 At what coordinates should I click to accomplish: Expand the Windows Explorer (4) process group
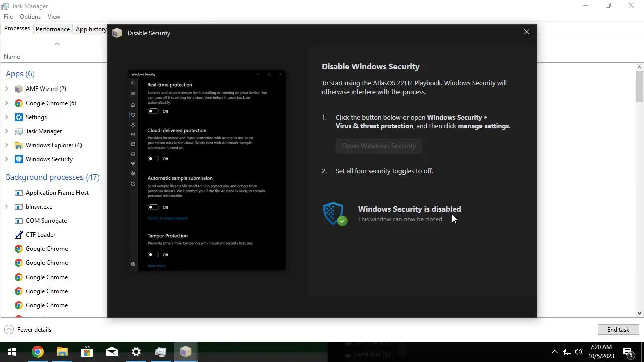(x=7, y=145)
